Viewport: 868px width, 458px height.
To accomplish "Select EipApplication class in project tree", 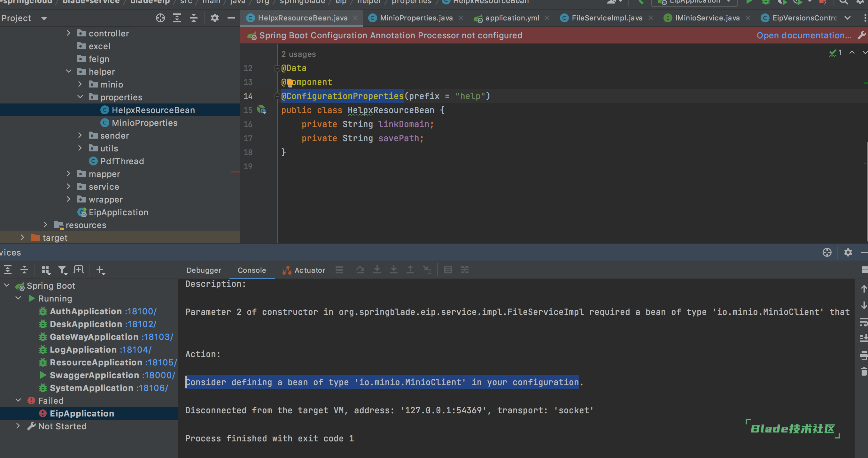I will (118, 212).
